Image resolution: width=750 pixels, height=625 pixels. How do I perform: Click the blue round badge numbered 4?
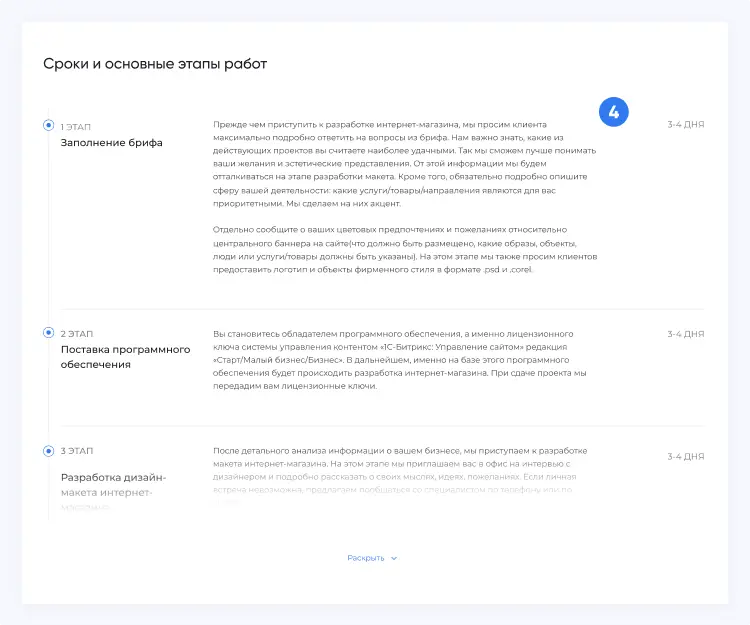pos(613,112)
